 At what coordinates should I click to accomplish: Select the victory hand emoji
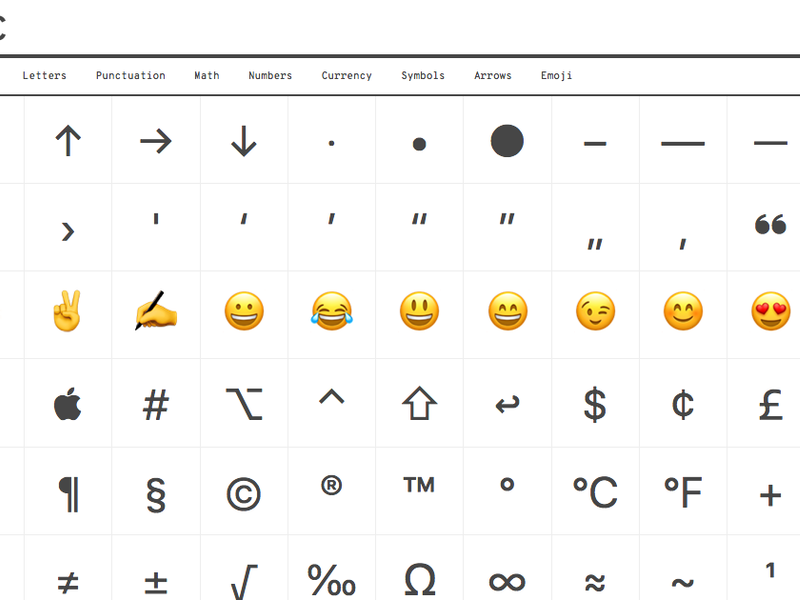click(67, 313)
